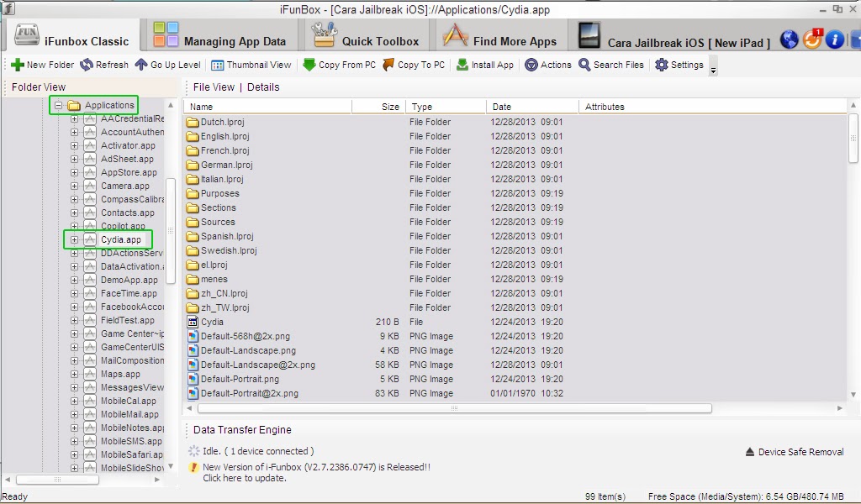Viewport: 861px width, 504px height.
Task: Expand the Maps.app tree node
Action: pyautogui.click(x=74, y=374)
